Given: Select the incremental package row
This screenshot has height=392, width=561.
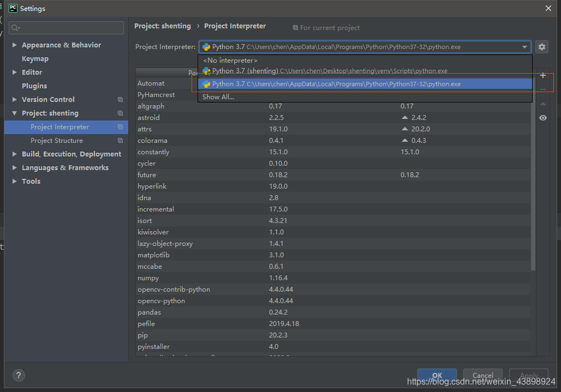Looking at the screenshot, I should (333, 209).
